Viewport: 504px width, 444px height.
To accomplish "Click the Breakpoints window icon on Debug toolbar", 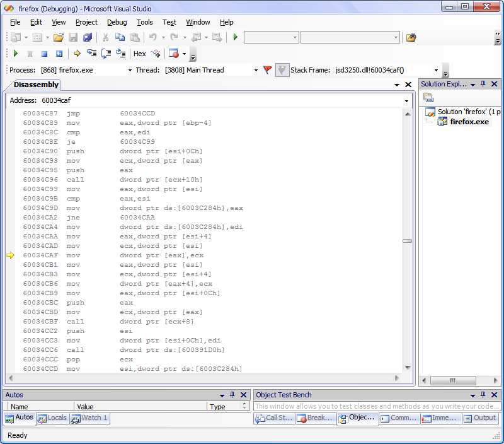I will (x=174, y=54).
